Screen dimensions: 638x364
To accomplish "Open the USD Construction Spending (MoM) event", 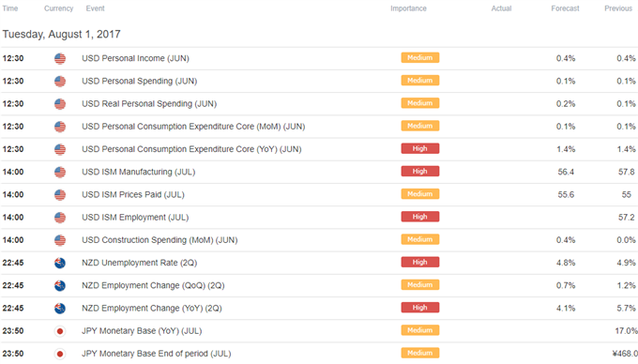I will pos(159,240).
